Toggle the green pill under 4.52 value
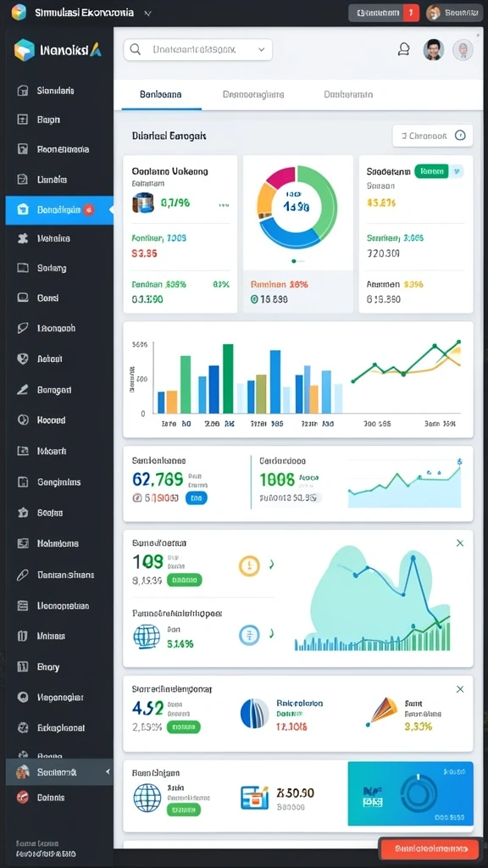 (183, 726)
